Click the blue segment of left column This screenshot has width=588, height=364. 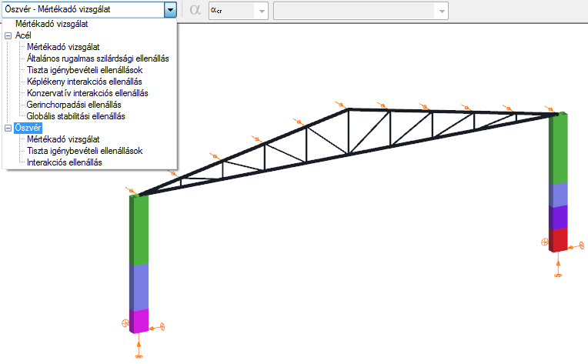139,287
